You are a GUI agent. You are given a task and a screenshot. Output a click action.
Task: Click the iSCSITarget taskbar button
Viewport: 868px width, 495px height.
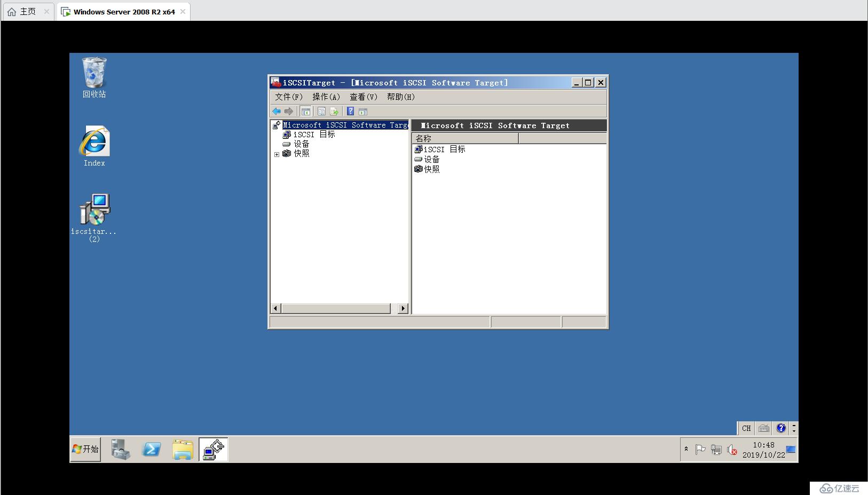[x=214, y=449]
